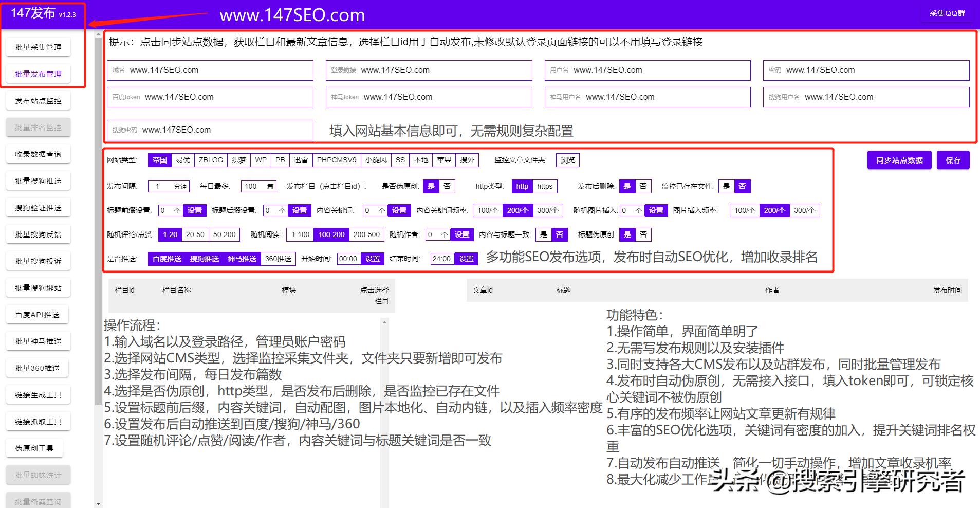980x508 pixels.
Task: Select 批量搜狗推送
Action: pos(38,180)
